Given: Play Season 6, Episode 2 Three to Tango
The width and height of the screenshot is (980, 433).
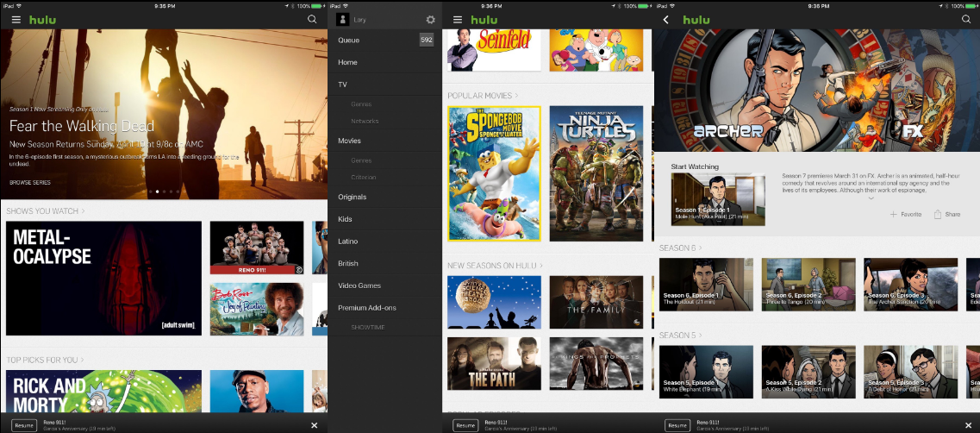Looking at the screenshot, I should (x=808, y=284).
